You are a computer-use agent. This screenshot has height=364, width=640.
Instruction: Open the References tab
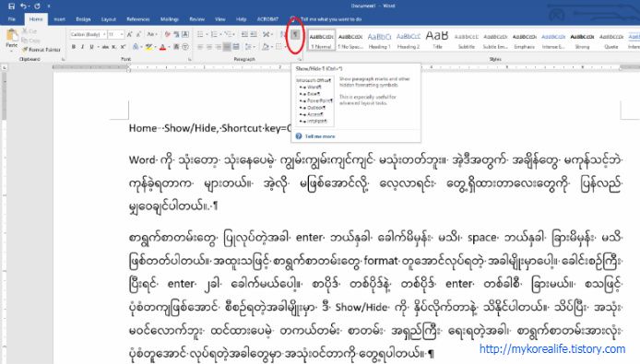tap(138, 19)
